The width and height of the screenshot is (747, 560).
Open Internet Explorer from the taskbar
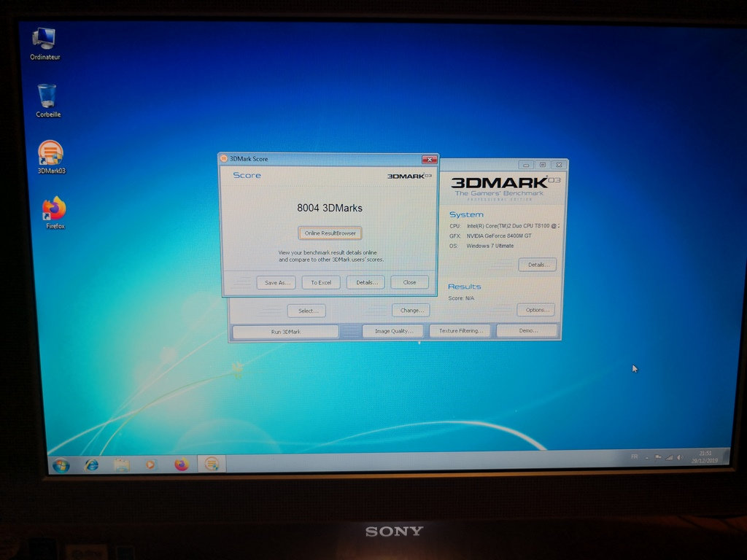91,464
